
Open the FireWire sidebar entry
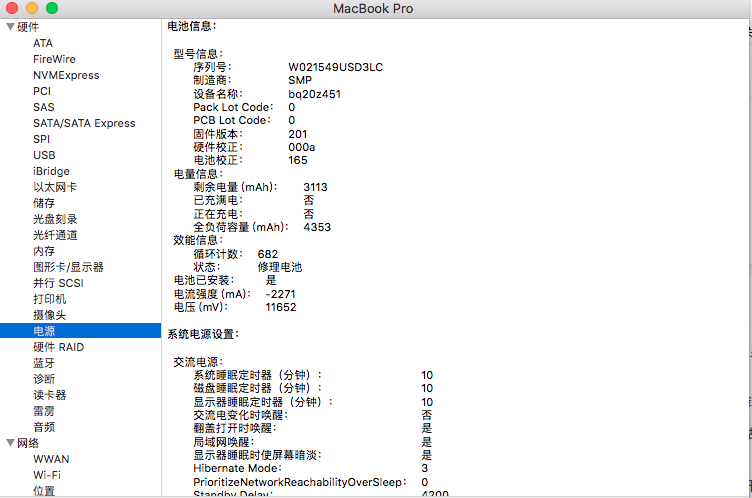tap(54, 59)
